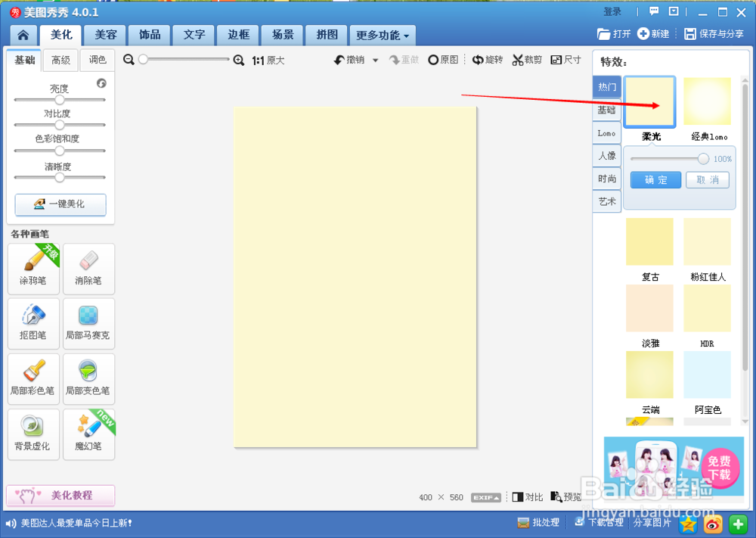Apply the 经典lomo effect thumbnail

coord(708,102)
